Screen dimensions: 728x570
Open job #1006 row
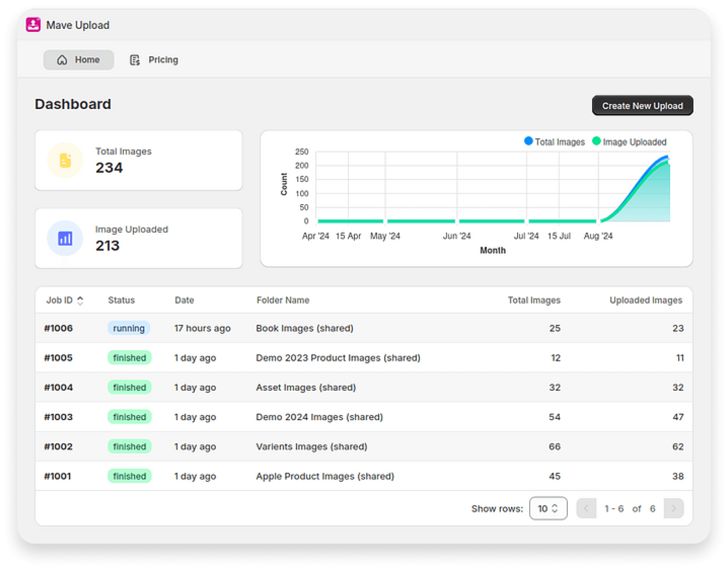pos(364,328)
